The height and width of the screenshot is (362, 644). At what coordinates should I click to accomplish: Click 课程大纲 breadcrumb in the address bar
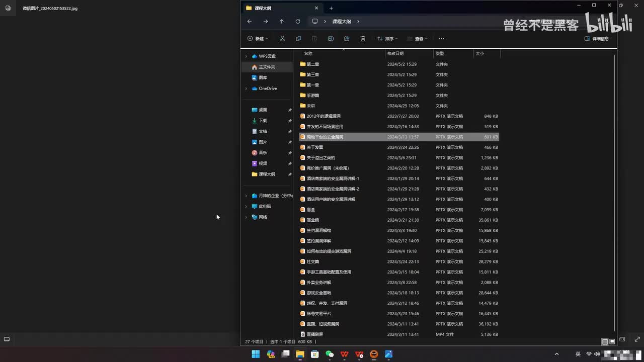[342, 22]
